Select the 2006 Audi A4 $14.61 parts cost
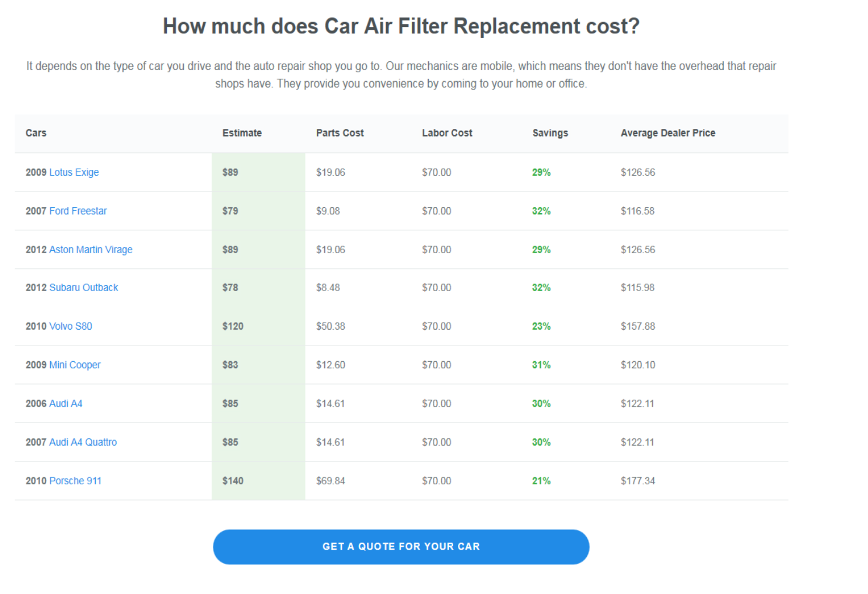 click(331, 403)
